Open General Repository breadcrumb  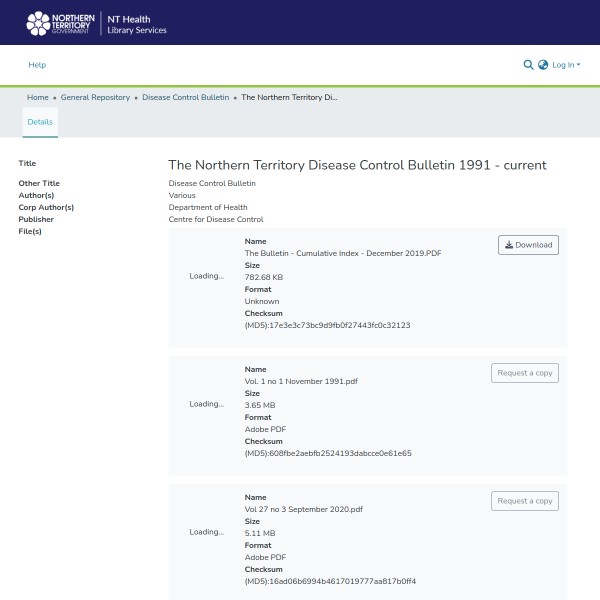pos(95,98)
